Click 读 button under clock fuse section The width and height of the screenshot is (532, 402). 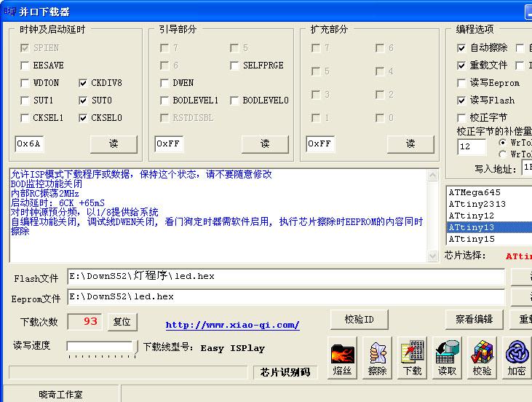coord(114,144)
